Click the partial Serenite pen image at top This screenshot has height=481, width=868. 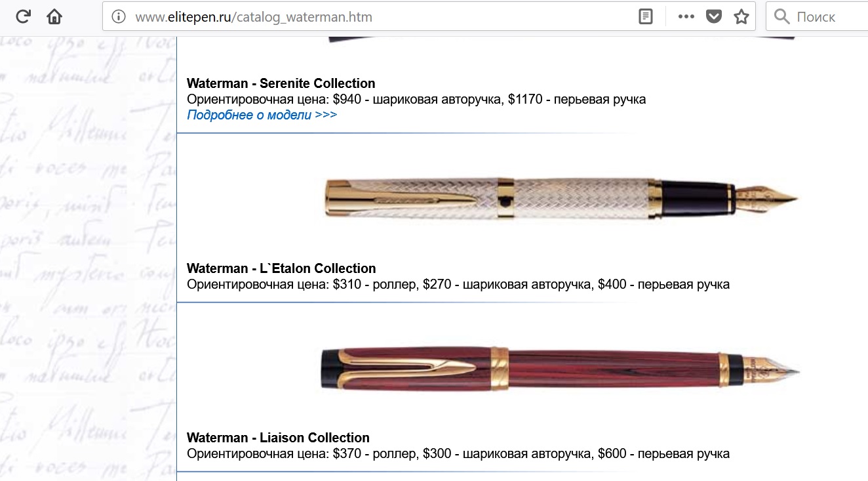pos(562,39)
